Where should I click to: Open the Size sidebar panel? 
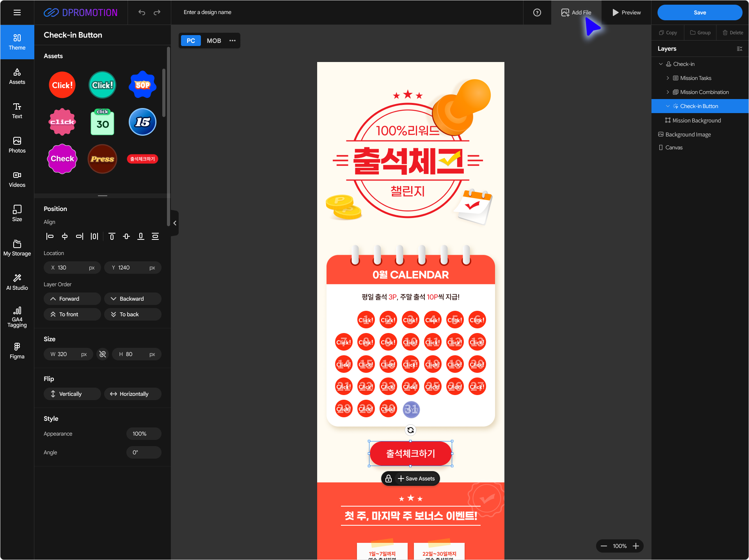click(x=17, y=214)
